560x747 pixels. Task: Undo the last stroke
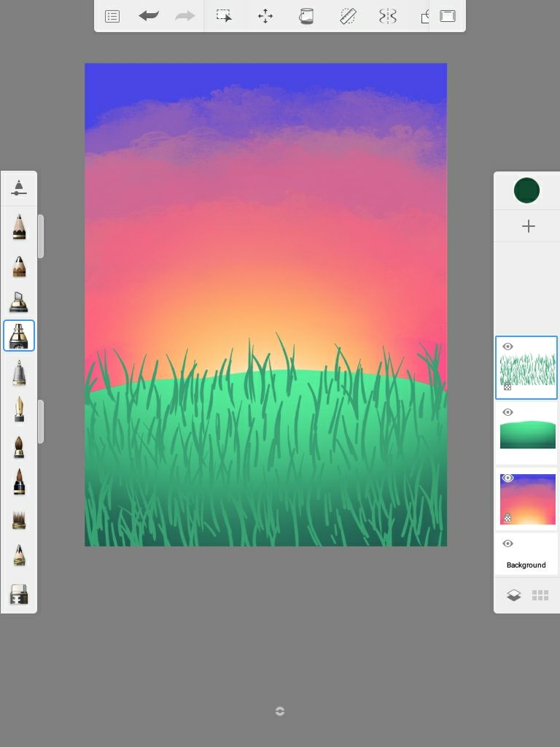coord(149,16)
